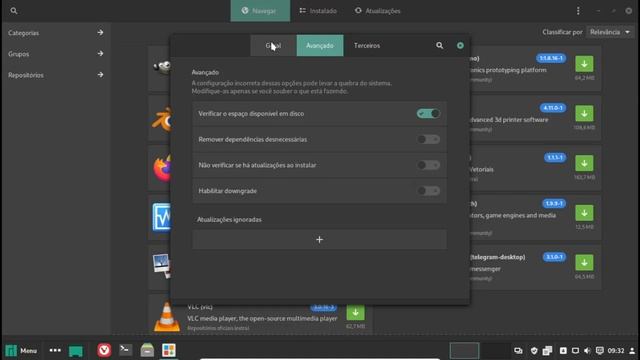
Task: Install the electronics prototyping platform package
Action: pyautogui.click(x=584, y=64)
